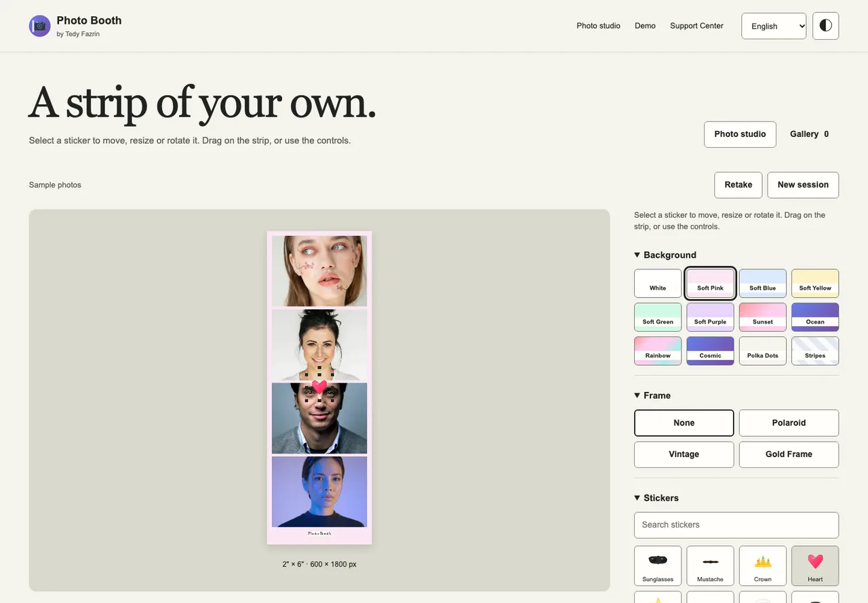
Task: Open Photo studio in top navigation
Action: click(x=598, y=26)
